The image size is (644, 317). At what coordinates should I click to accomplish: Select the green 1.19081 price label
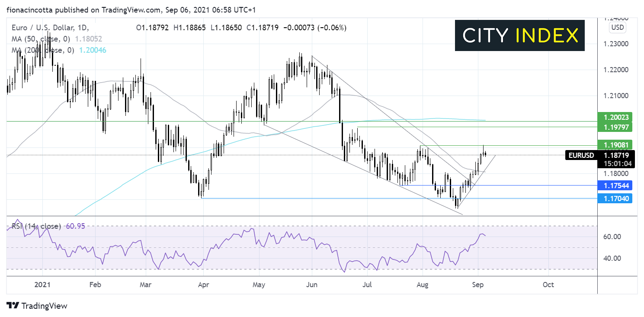coord(615,144)
